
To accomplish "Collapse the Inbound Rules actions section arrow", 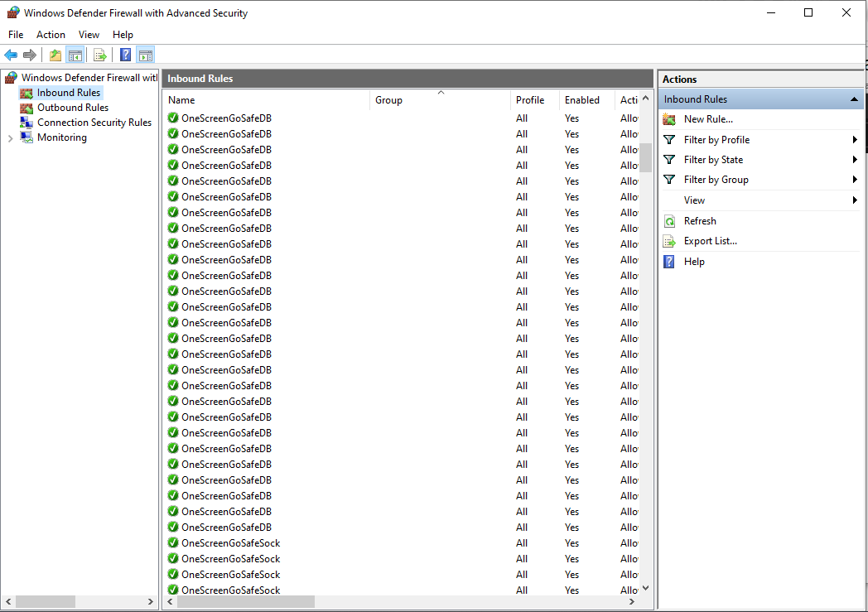I will coord(854,99).
